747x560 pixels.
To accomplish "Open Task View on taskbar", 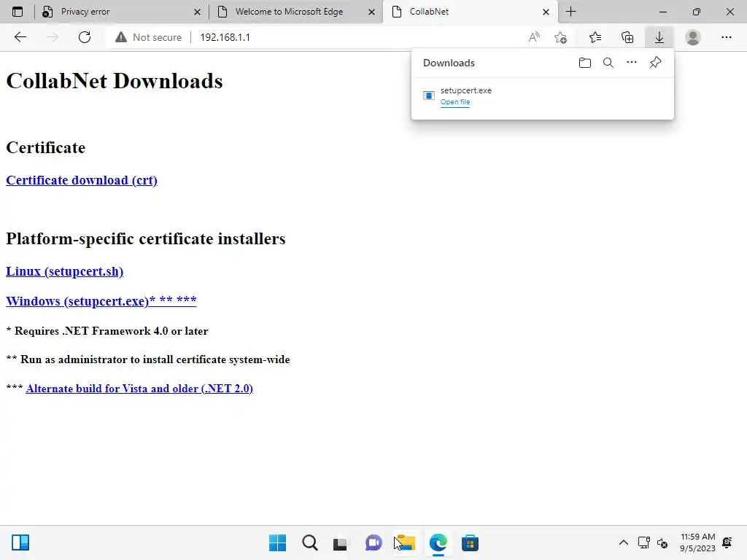I will click(x=341, y=542).
